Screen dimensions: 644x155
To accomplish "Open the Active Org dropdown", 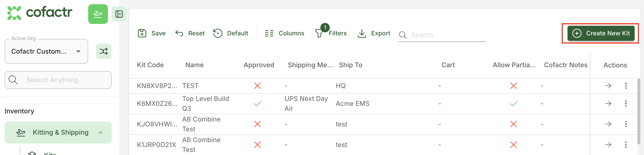I will coord(46,52).
